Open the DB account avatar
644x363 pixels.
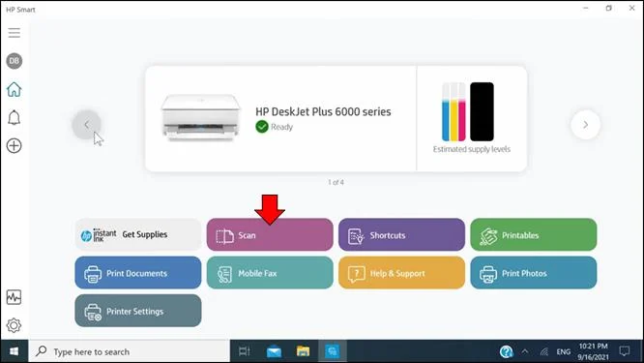coord(14,61)
